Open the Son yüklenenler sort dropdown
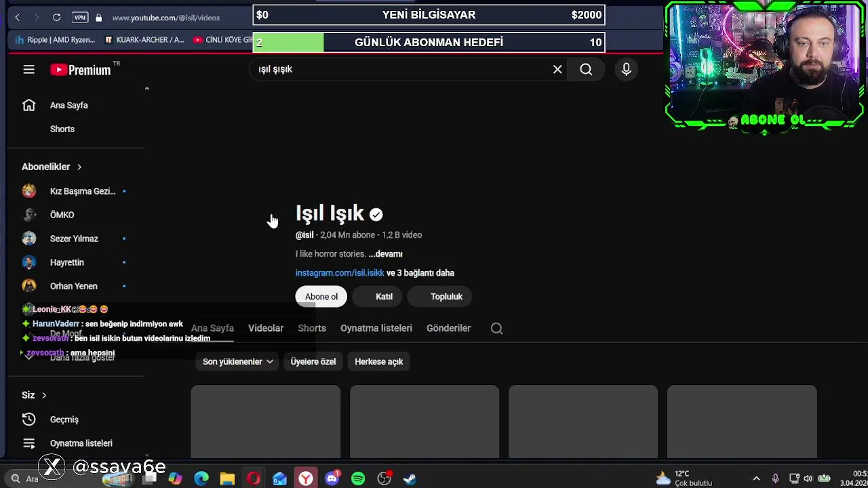 tap(238, 361)
